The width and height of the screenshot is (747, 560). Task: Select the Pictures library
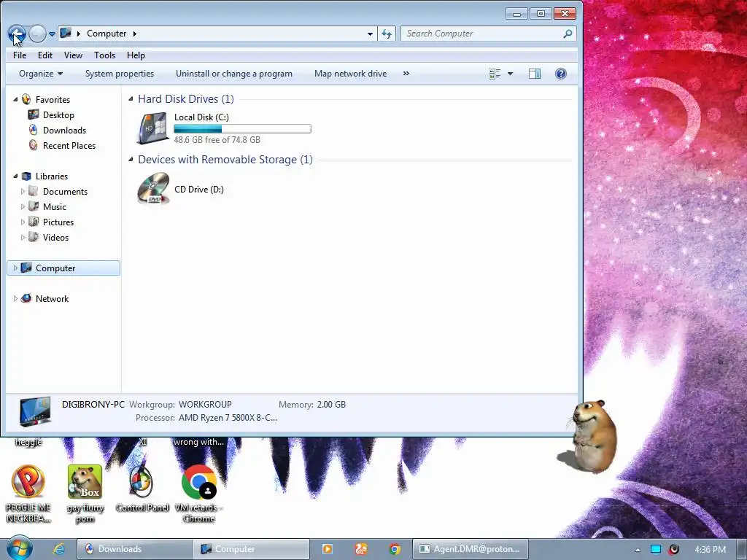(58, 222)
